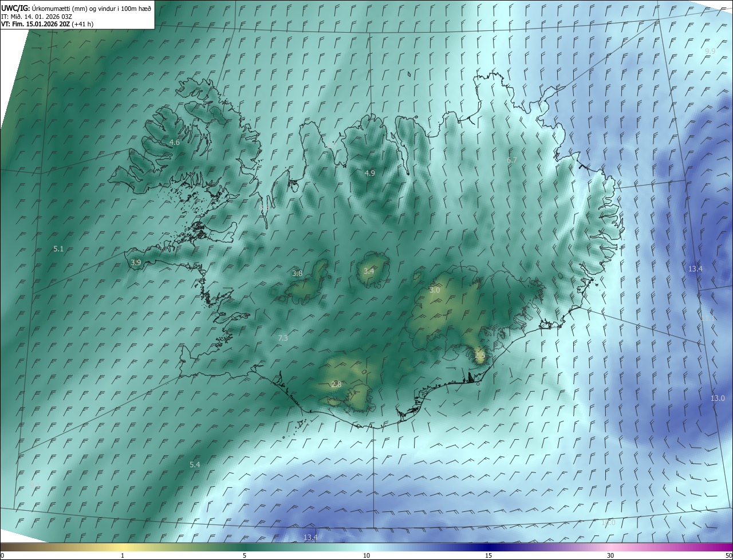The width and height of the screenshot is (733, 560).
Task: Click the 4.9 value label on the map
Action: [x=369, y=173]
